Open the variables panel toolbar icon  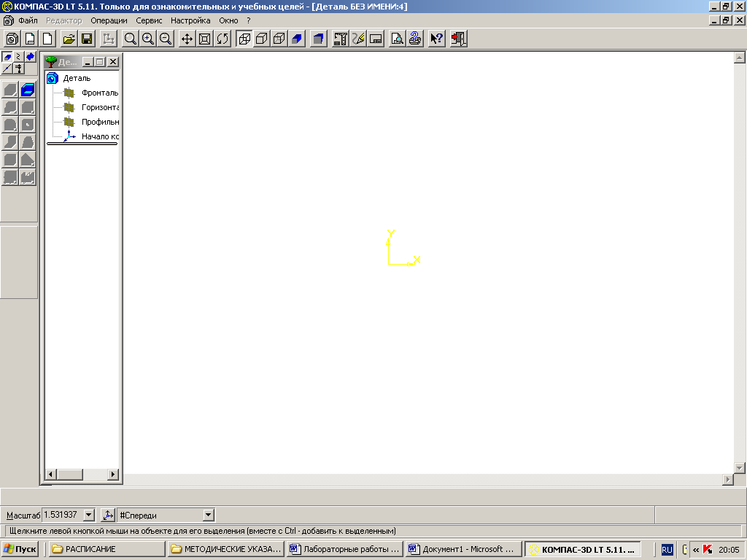point(376,39)
